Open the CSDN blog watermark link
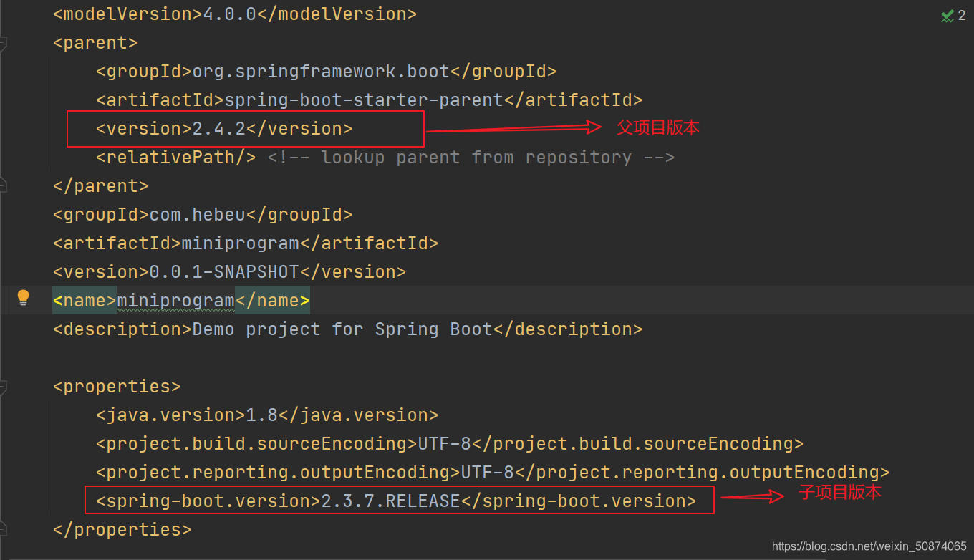 867,546
